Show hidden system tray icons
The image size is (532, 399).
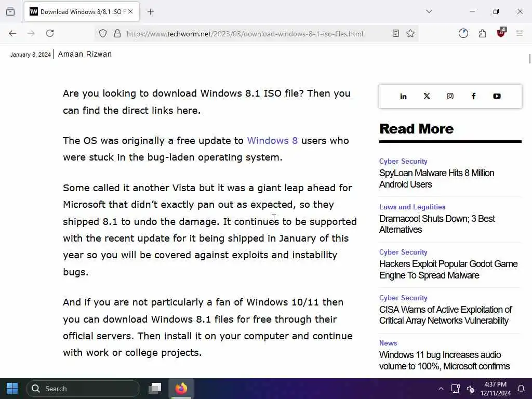(441, 389)
